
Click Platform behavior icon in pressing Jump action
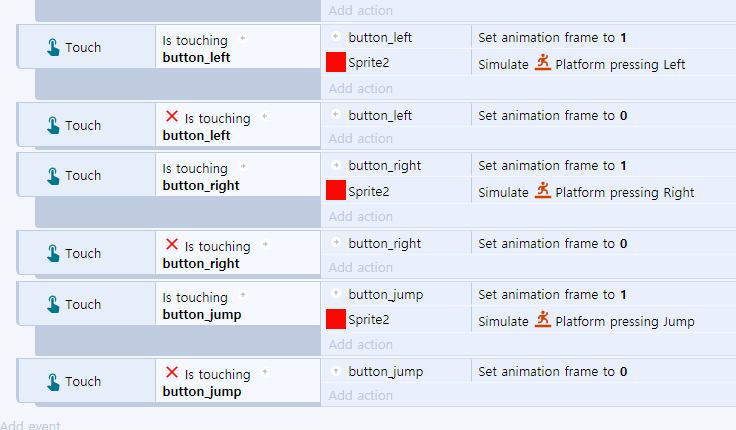point(543,319)
